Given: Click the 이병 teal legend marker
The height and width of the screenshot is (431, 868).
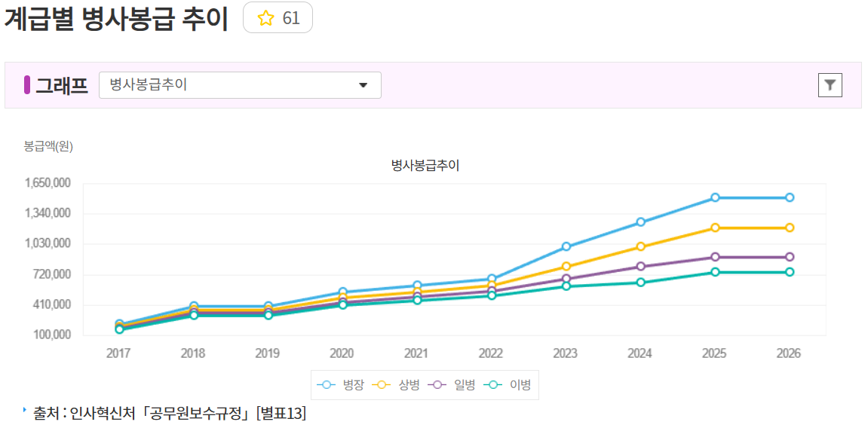Looking at the screenshot, I should click(494, 385).
